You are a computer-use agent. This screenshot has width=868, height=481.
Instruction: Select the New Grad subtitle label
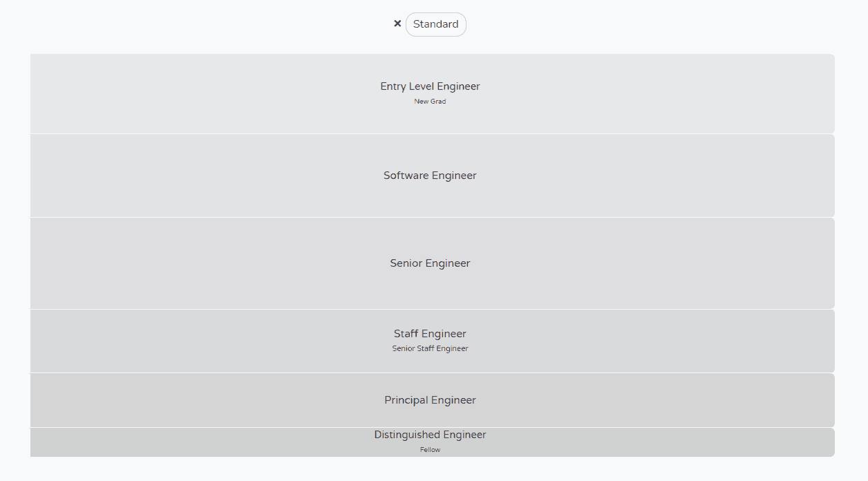point(430,101)
